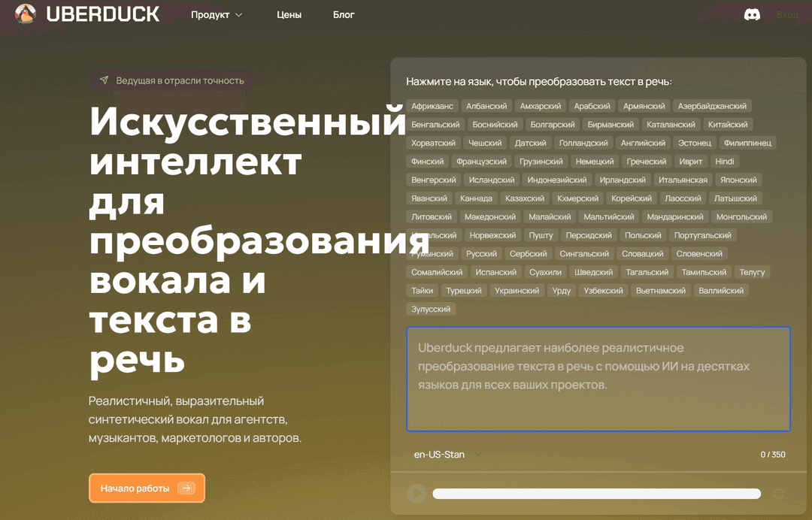Screen dimensions: 812x520
Task: Select the Словенский language
Action: (698, 253)
